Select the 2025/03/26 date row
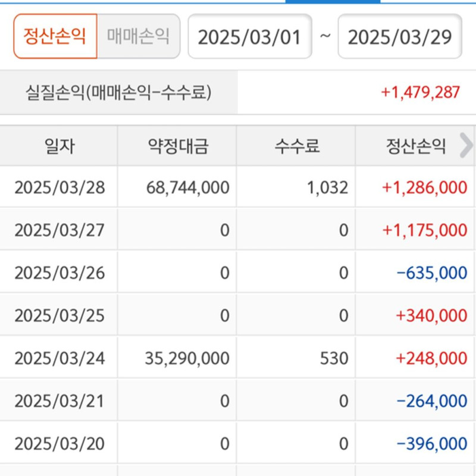 pos(59,273)
